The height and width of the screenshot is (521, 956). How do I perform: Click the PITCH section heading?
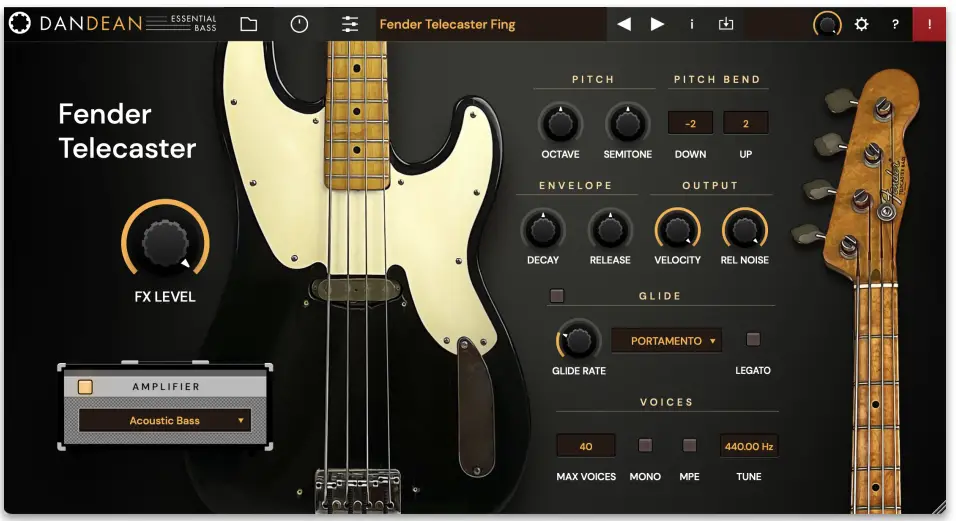pyautogui.click(x=593, y=79)
